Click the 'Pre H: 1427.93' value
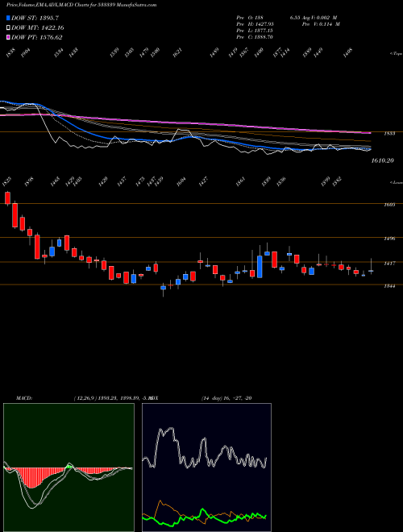 point(255,24)
